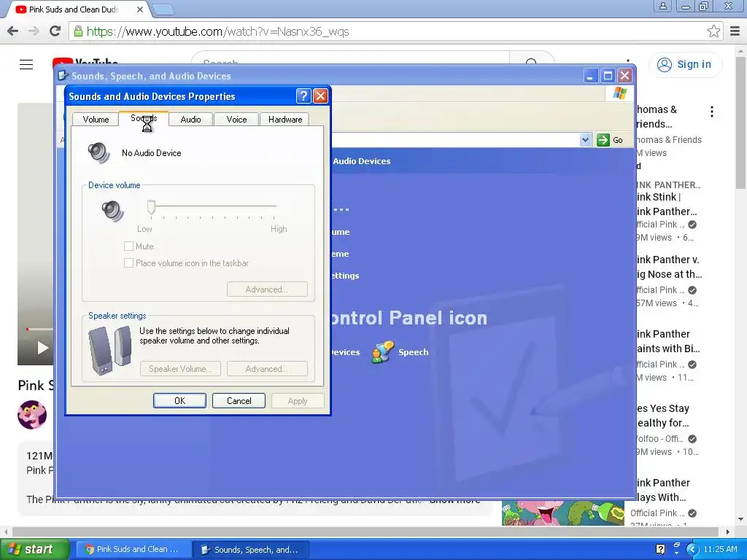The height and width of the screenshot is (560, 747).
Task: Click the YouTube Sign in button
Action: (x=685, y=64)
